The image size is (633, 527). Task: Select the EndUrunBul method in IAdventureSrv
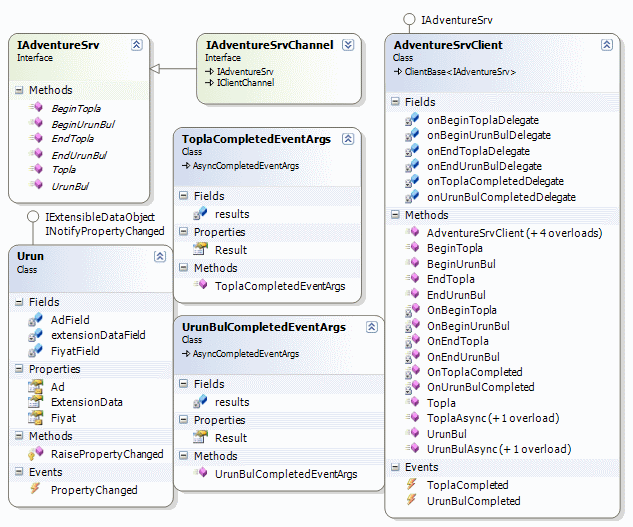click(x=79, y=155)
